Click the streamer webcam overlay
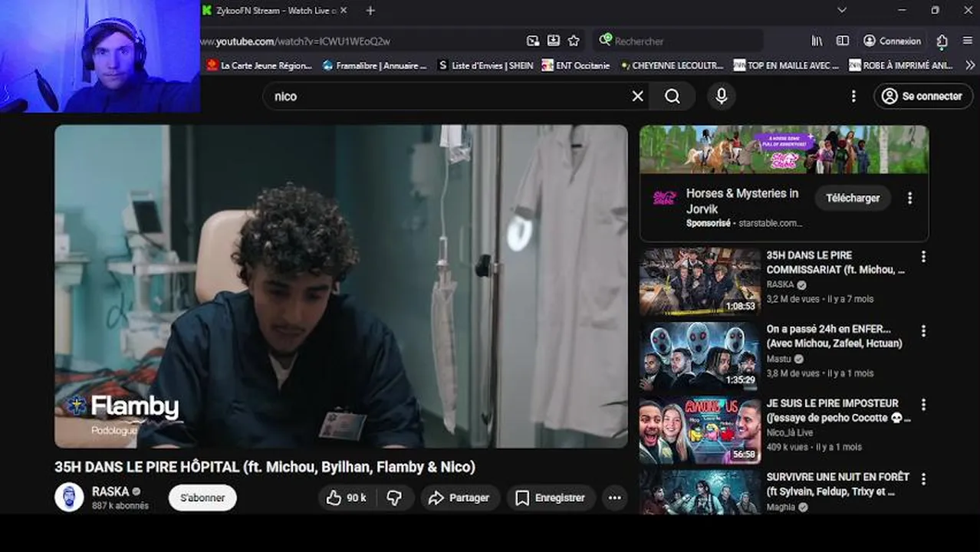Image resolution: width=980 pixels, height=552 pixels. (x=100, y=56)
